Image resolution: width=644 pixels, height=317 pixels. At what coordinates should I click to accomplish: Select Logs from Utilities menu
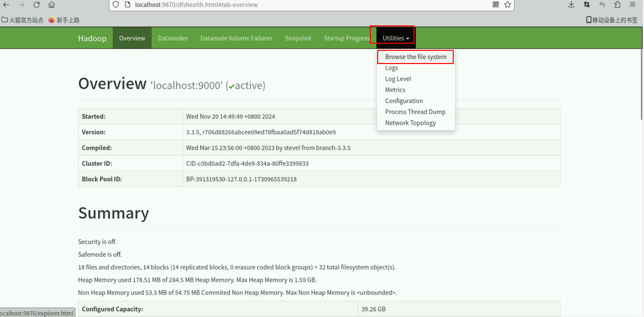[391, 68]
